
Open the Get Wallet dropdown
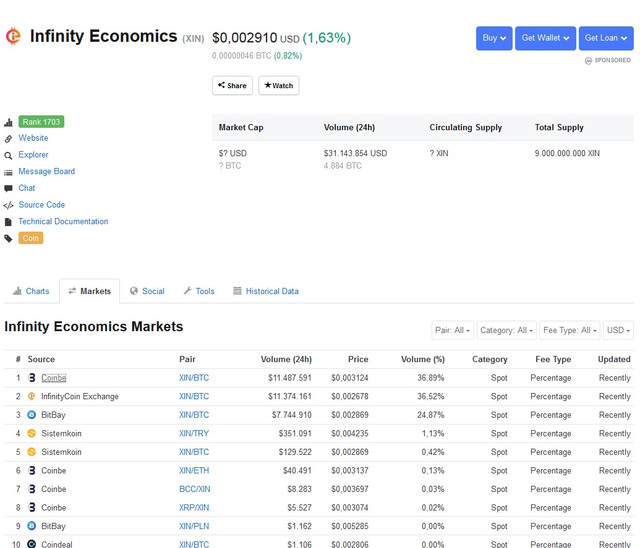(545, 38)
